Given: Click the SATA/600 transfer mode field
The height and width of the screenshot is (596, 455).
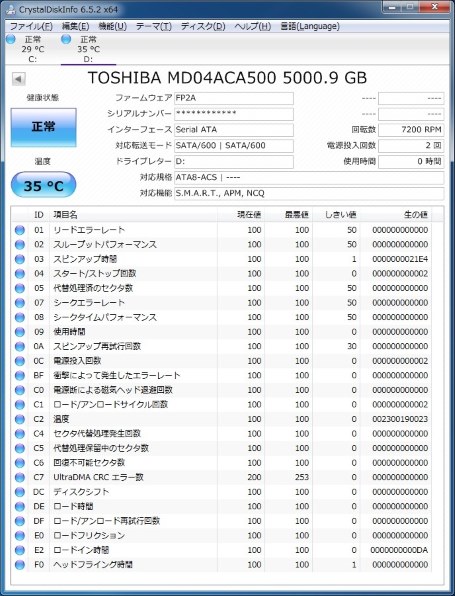Looking at the screenshot, I should 234,146.
